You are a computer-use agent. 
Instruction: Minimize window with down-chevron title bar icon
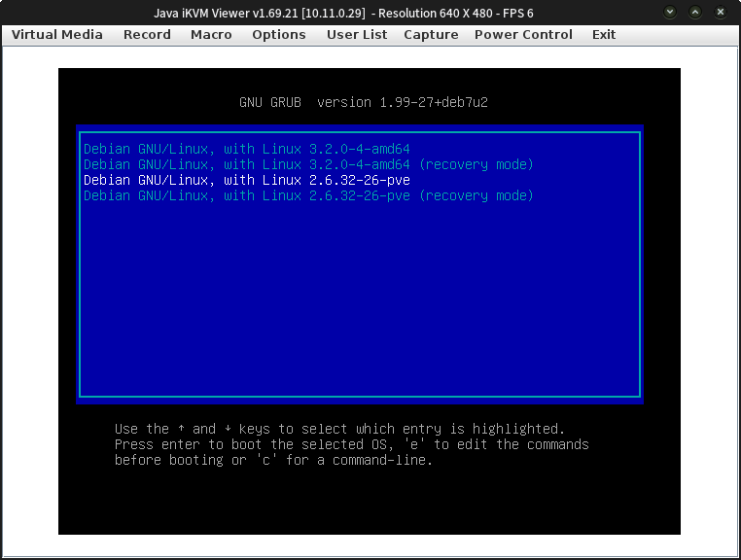coord(670,12)
